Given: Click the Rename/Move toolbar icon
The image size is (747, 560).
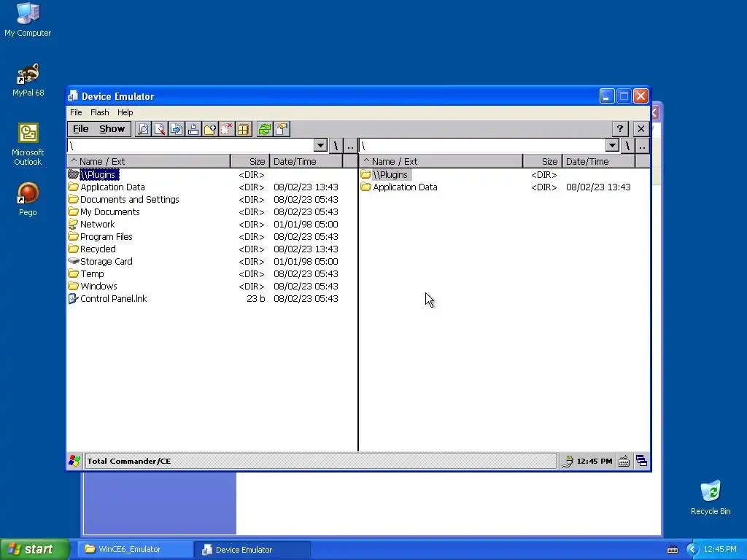Looking at the screenshot, I should click(193, 129).
